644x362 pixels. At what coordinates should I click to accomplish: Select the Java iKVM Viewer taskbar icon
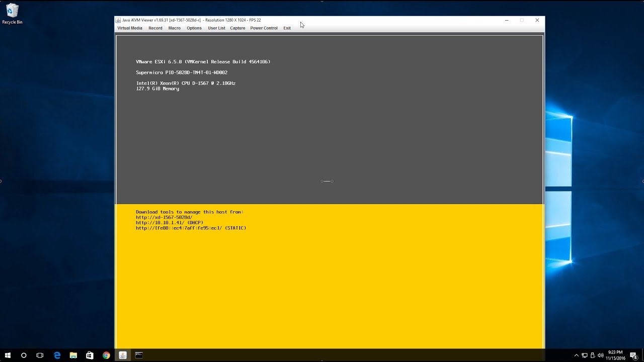tap(123, 355)
